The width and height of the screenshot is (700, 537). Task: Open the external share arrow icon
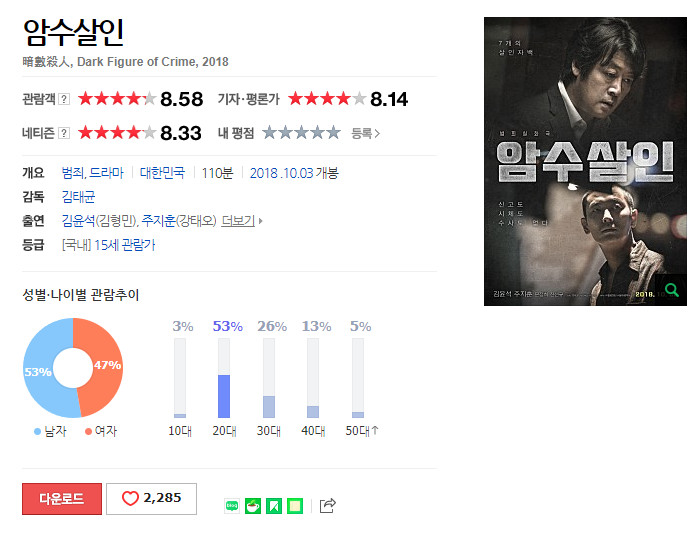pyautogui.click(x=327, y=505)
